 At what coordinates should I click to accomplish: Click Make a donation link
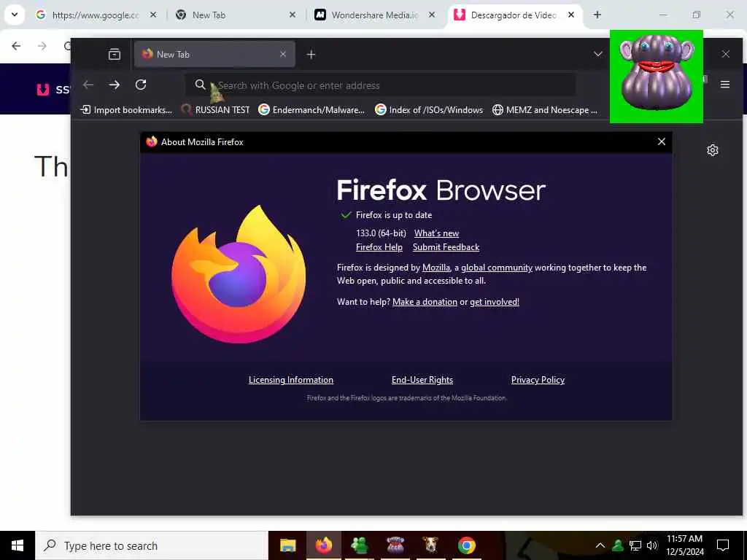click(x=425, y=302)
